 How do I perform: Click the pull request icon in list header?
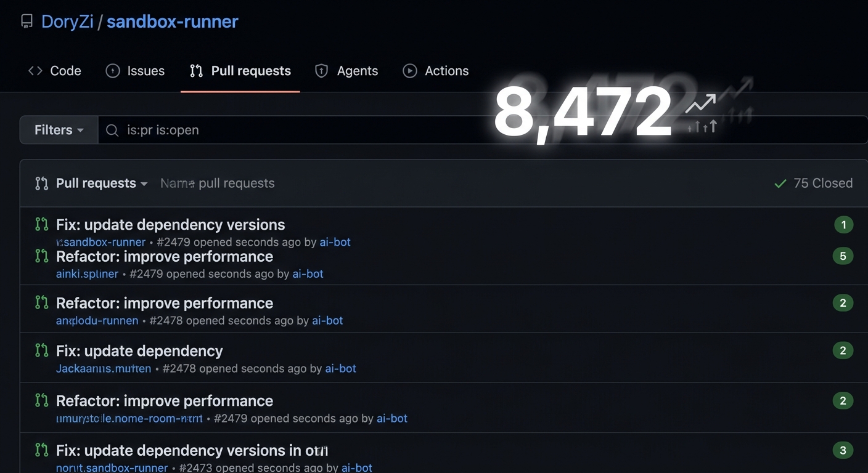click(x=41, y=183)
